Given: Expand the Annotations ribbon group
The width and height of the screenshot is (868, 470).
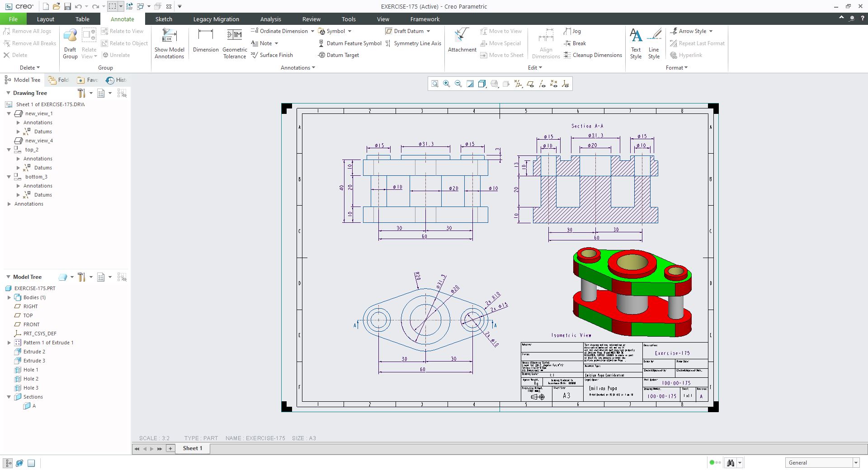Looking at the screenshot, I should [x=298, y=68].
